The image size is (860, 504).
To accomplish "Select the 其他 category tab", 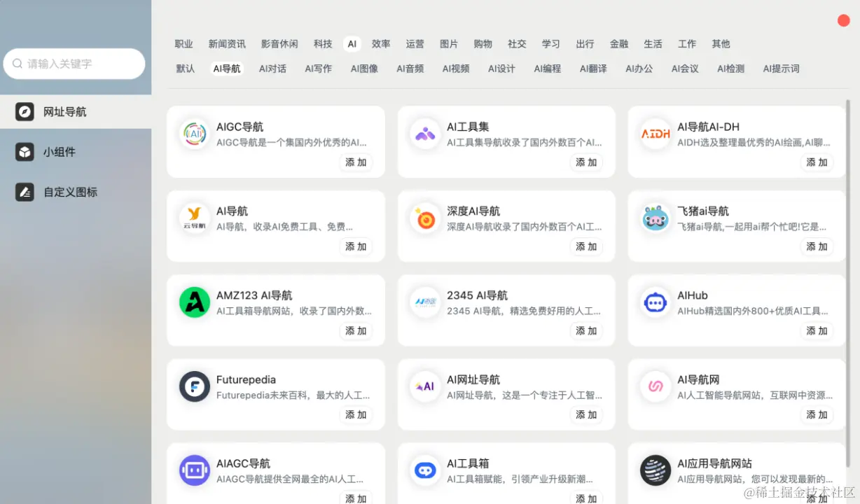I will pyautogui.click(x=721, y=44).
